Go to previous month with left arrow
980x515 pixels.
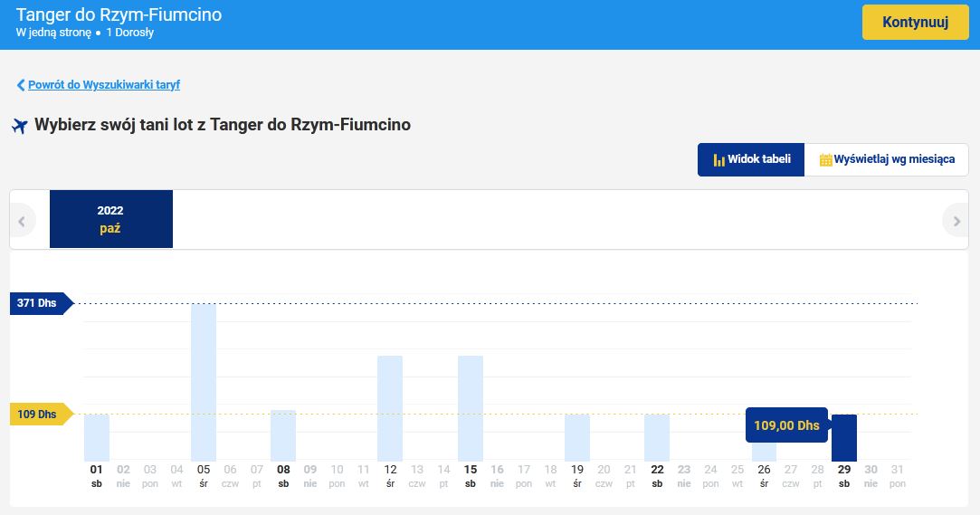[x=23, y=220]
